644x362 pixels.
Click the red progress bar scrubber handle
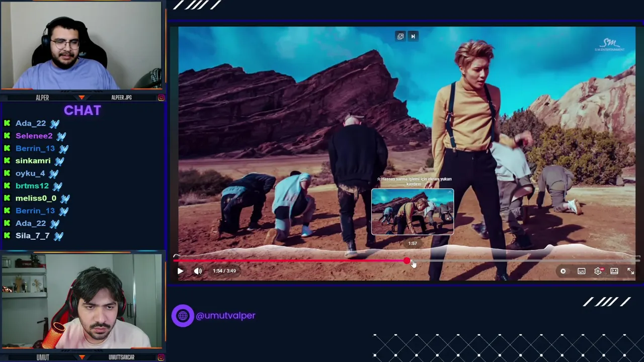tap(407, 260)
